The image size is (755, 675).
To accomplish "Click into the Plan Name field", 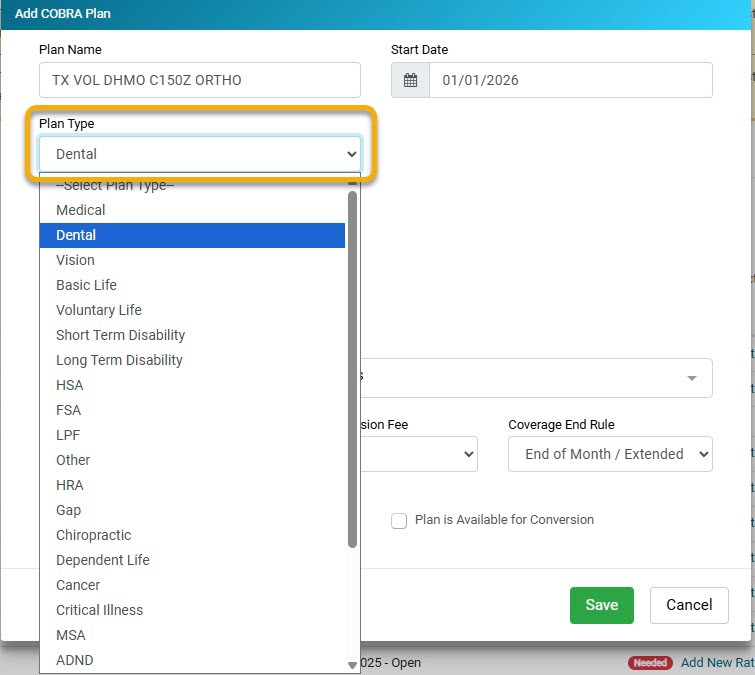I will (199, 80).
